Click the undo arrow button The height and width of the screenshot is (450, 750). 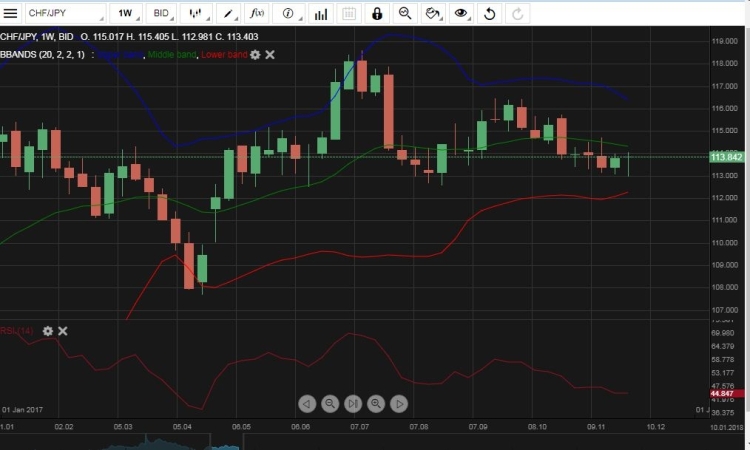pyautogui.click(x=489, y=14)
